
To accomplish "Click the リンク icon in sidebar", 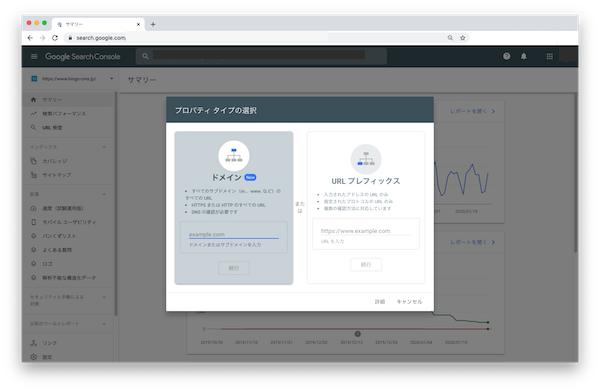I will coord(33,343).
